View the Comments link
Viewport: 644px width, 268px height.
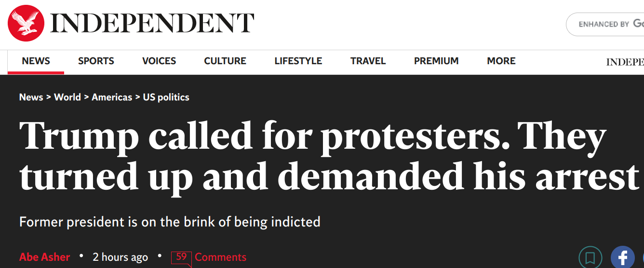point(220,257)
